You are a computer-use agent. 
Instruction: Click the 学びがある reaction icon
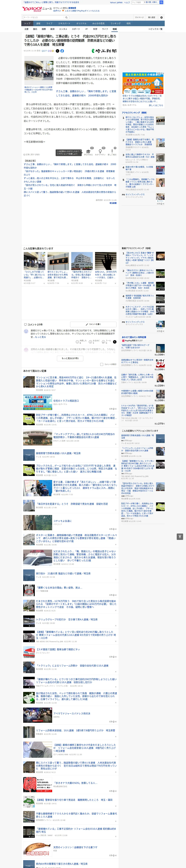click(89, 151)
